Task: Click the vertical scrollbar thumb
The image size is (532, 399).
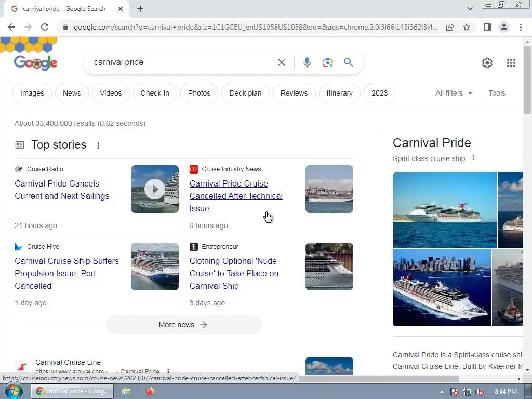Action: [527, 79]
